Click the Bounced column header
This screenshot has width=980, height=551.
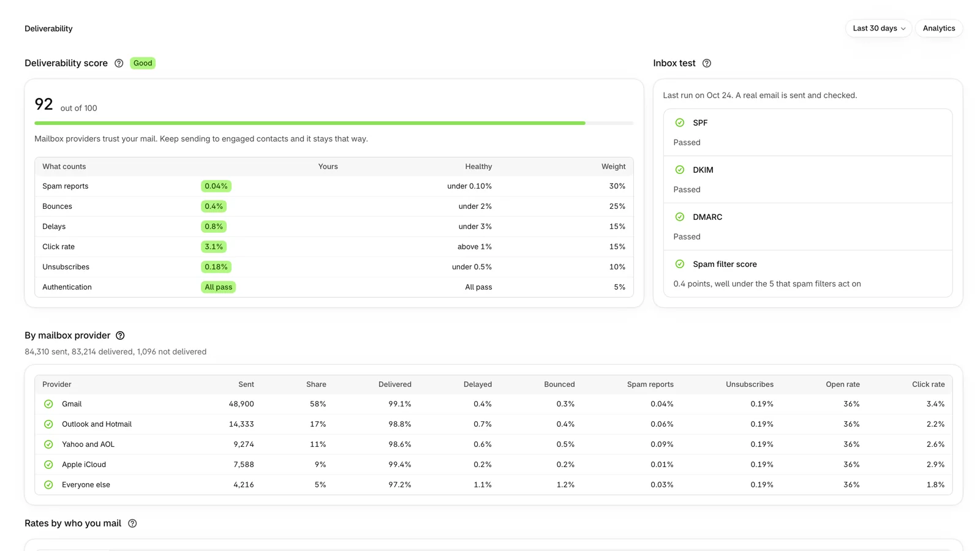tap(559, 384)
